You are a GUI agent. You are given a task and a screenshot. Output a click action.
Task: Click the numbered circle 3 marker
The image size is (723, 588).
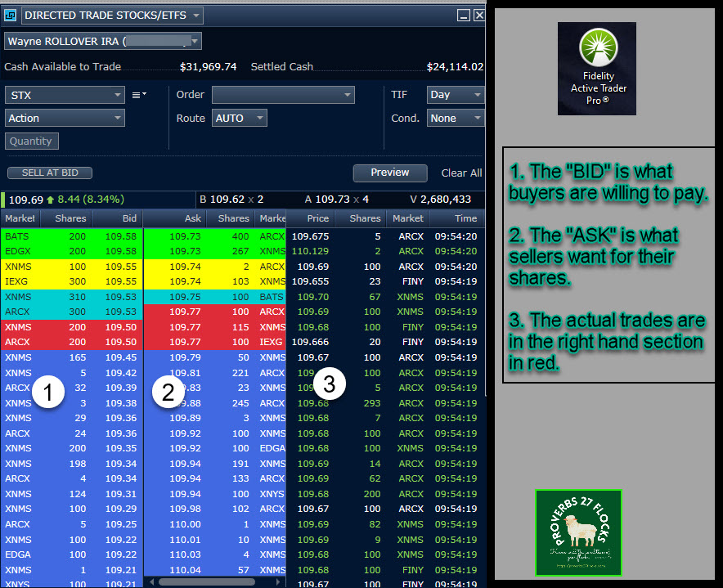329,385
